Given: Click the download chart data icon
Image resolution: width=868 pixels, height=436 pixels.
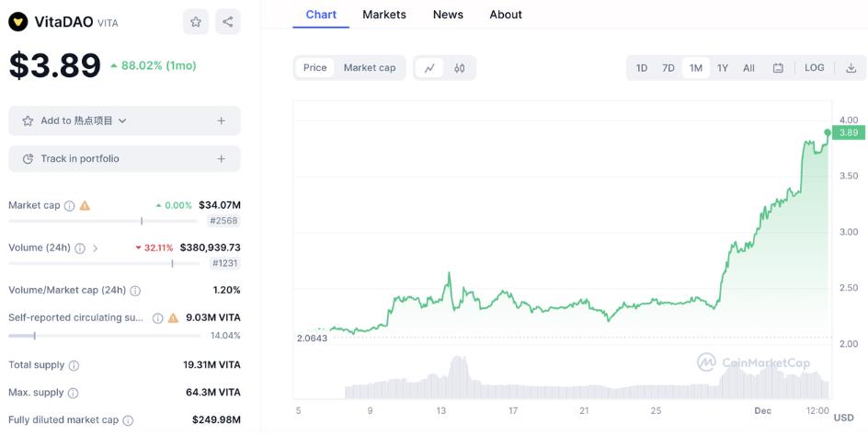Looking at the screenshot, I should pos(851,68).
